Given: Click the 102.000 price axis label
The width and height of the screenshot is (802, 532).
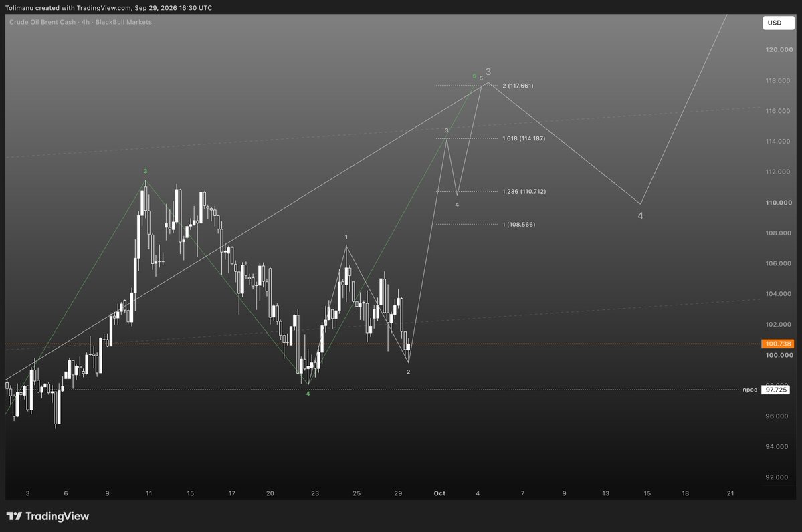Looking at the screenshot, I should (x=779, y=325).
